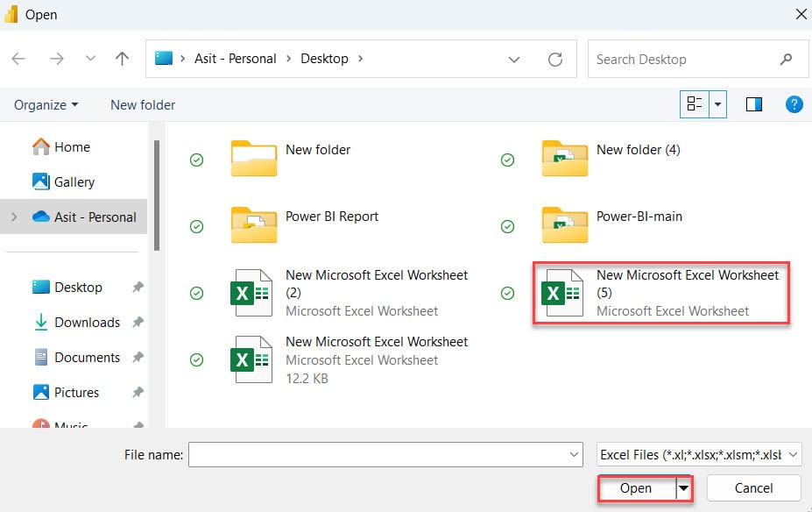Go up one folder level

(123, 59)
